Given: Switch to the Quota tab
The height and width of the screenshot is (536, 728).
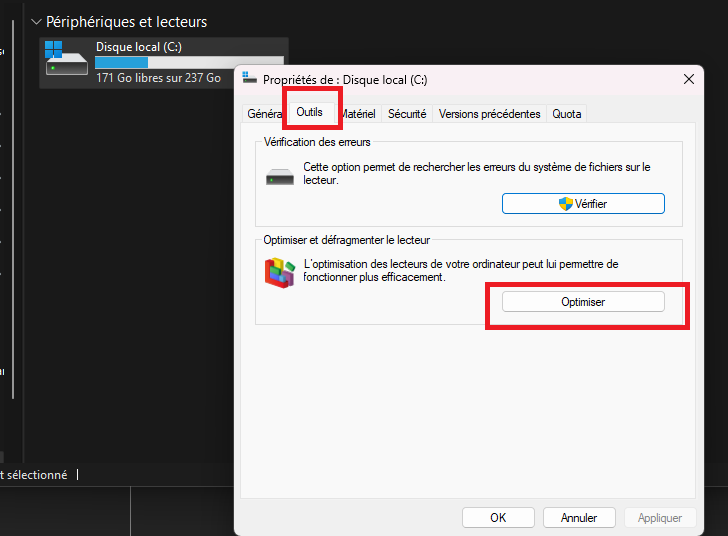Looking at the screenshot, I should click(x=567, y=114).
